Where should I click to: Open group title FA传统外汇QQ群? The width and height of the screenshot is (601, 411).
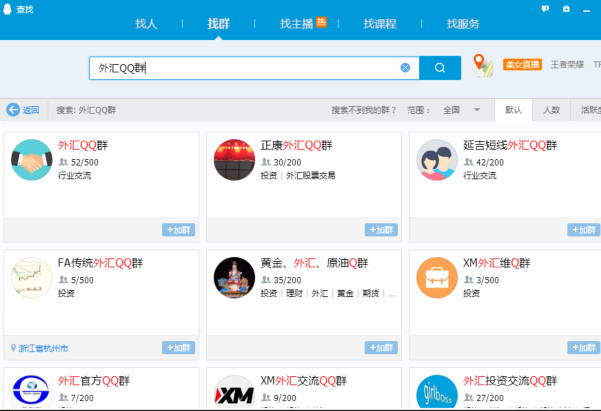[100, 263]
